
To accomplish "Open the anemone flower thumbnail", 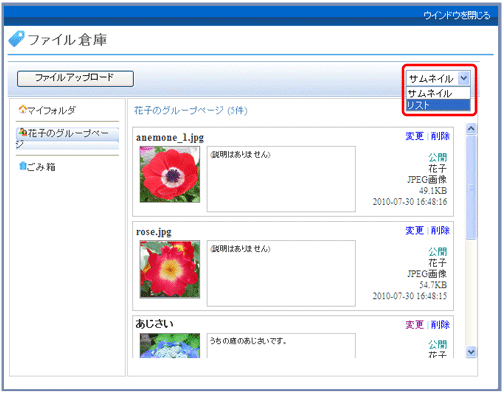I will point(170,174).
